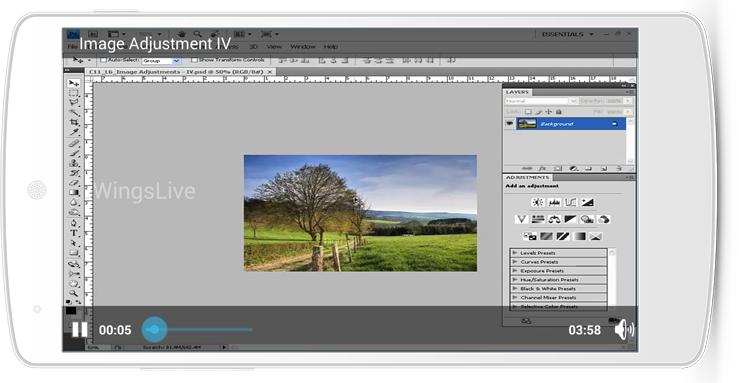Select the Crop tool
The image size is (739, 383).
74,122
